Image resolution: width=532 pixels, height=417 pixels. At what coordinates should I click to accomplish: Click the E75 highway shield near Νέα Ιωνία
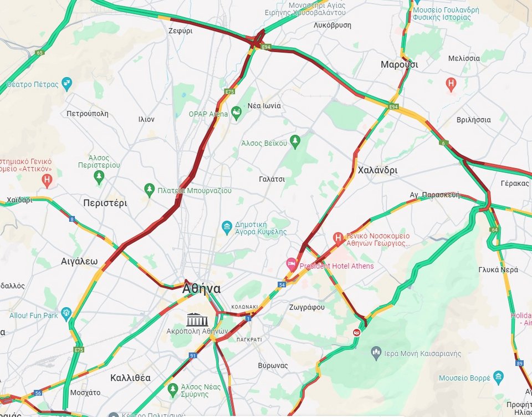pos(229,91)
